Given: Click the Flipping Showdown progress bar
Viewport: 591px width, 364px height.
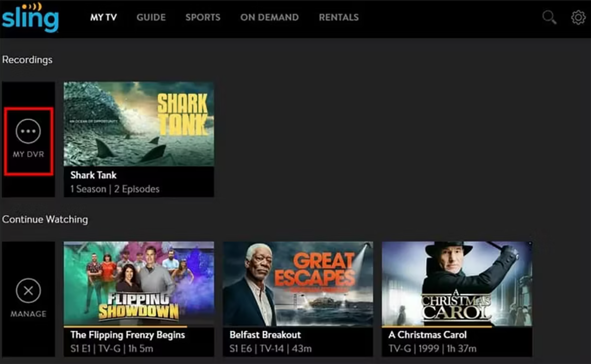Looking at the screenshot, I should coord(125,327).
